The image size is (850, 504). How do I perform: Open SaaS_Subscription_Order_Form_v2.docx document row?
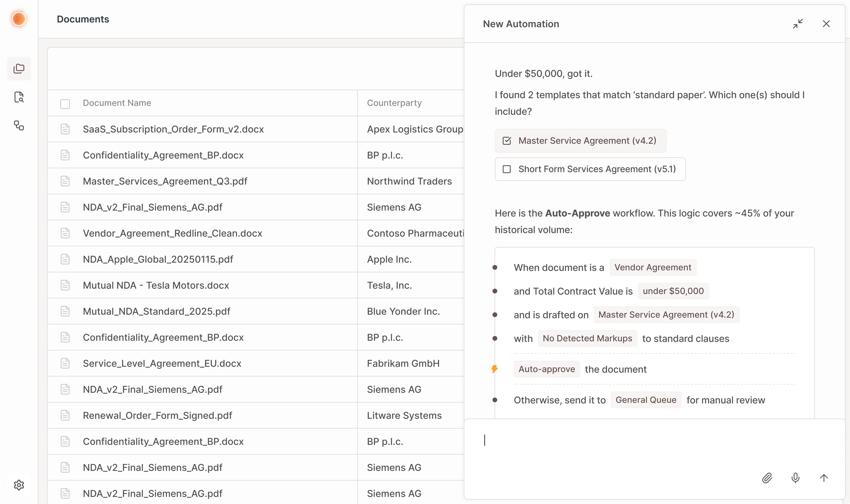pos(173,129)
